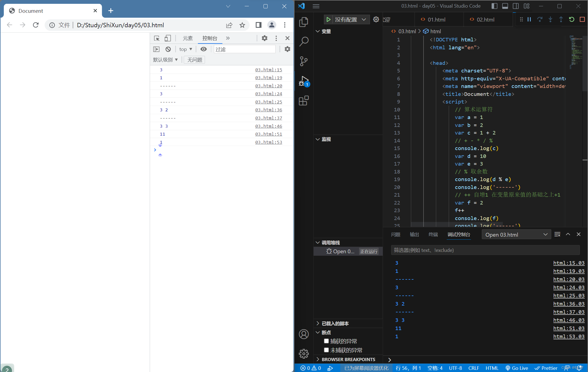The image size is (588, 372).
Task: Open the Explorer view in VS Code
Action: click(x=304, y=22)
